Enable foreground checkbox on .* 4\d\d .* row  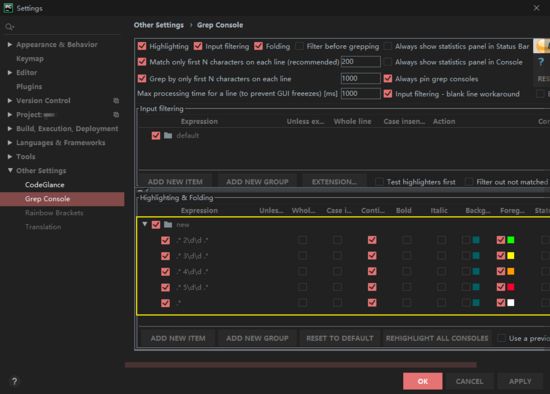click(501, 271)
